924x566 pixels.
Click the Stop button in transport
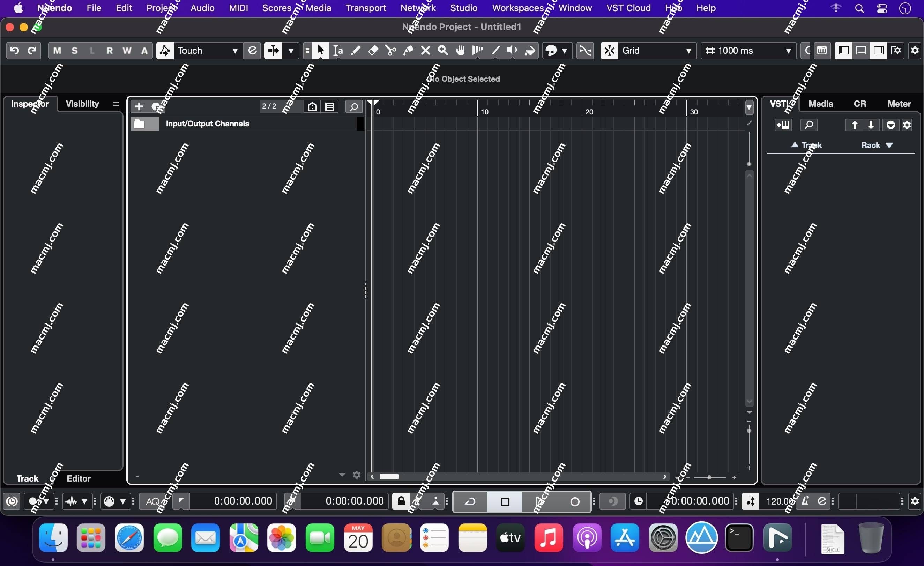505,501
